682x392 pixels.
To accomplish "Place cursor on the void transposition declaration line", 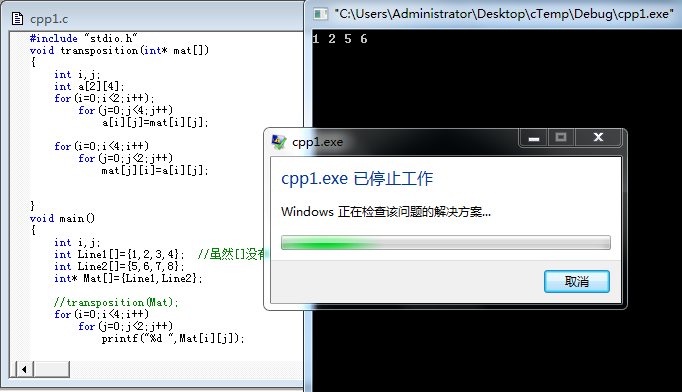I will tap(119, 50).
